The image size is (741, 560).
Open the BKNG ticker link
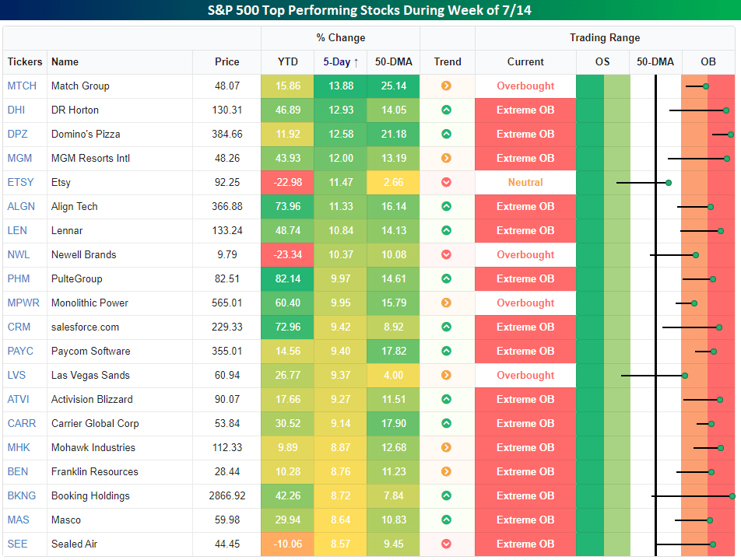(x=19, y=495)
